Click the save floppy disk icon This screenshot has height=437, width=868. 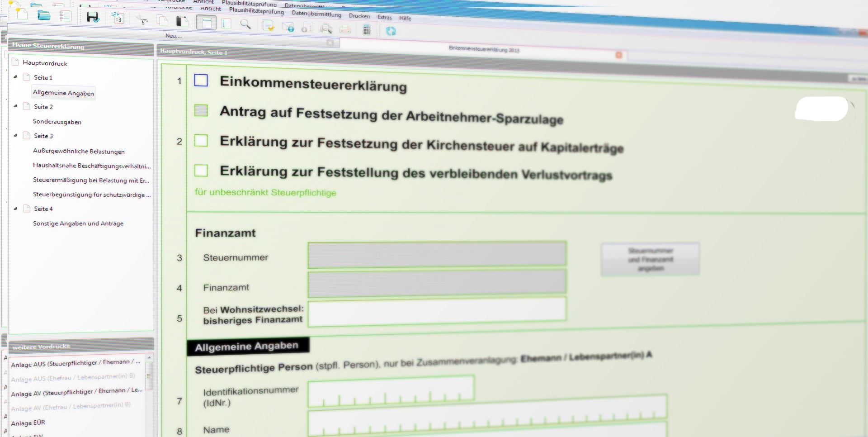click(x=93, y=17)
